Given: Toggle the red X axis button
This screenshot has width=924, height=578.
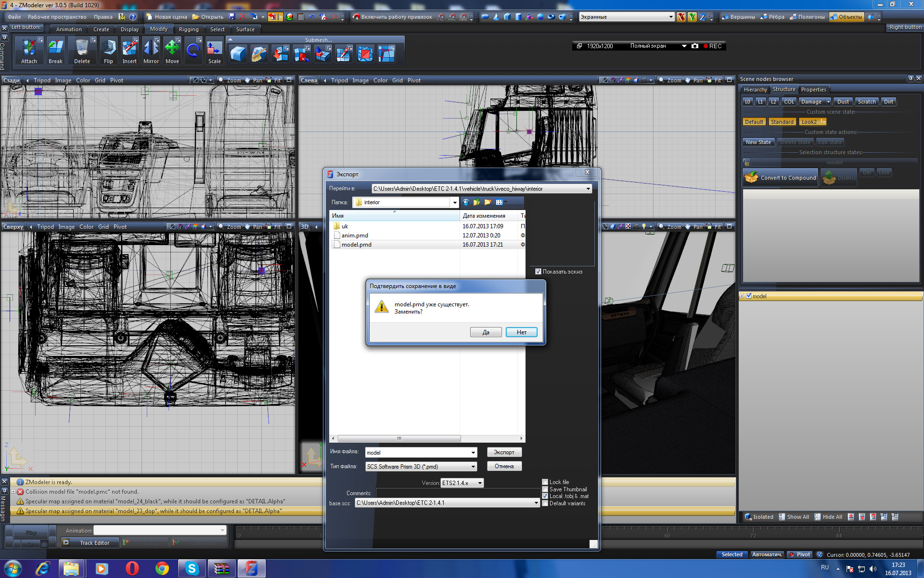Looking at the screenshot, I should pyautogui.click(x=680, y=17).
